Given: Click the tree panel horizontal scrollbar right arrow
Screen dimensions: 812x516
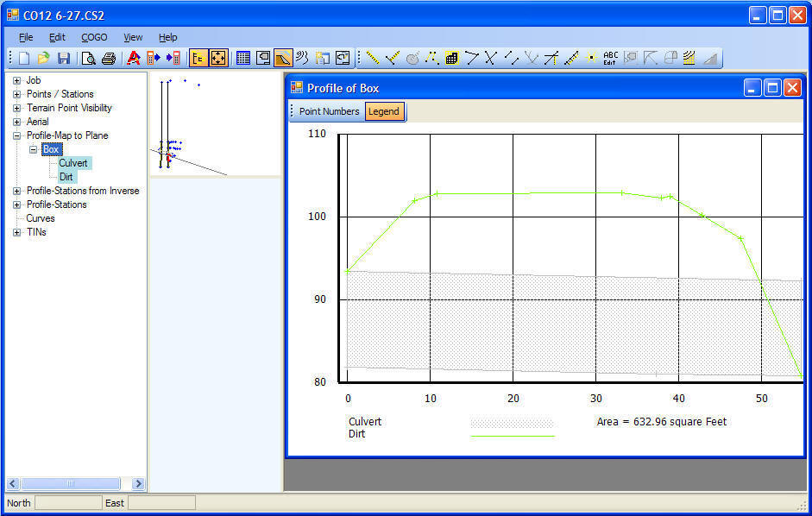Looking at the screenshot, I should point(138,484).
